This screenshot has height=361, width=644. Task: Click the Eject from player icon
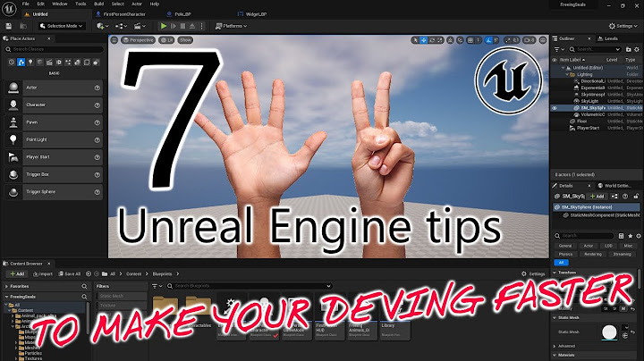tap(192, 26)
